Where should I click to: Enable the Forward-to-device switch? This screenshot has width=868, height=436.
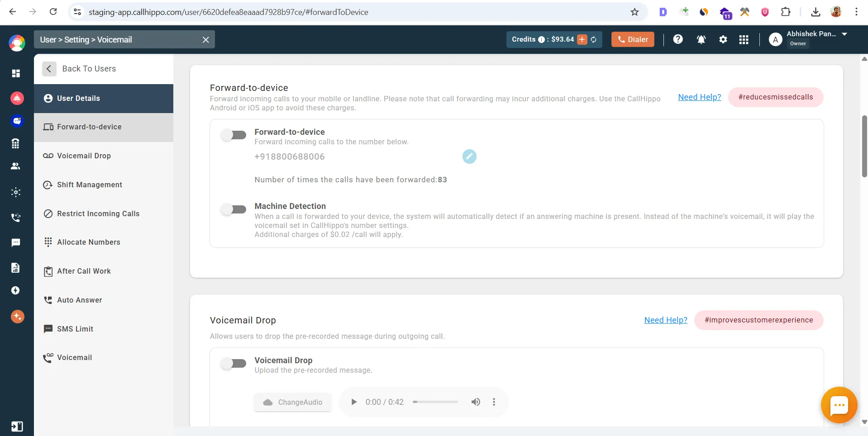coord(234,135)
